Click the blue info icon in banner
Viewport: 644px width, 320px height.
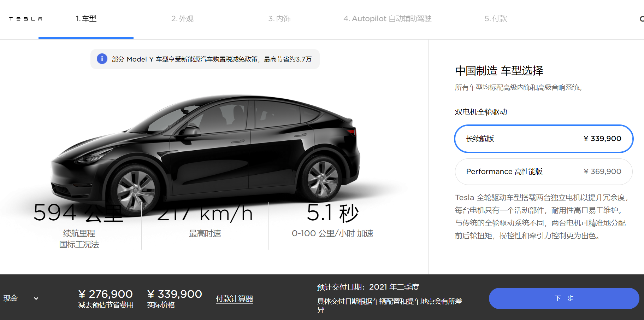coord(102,59)
